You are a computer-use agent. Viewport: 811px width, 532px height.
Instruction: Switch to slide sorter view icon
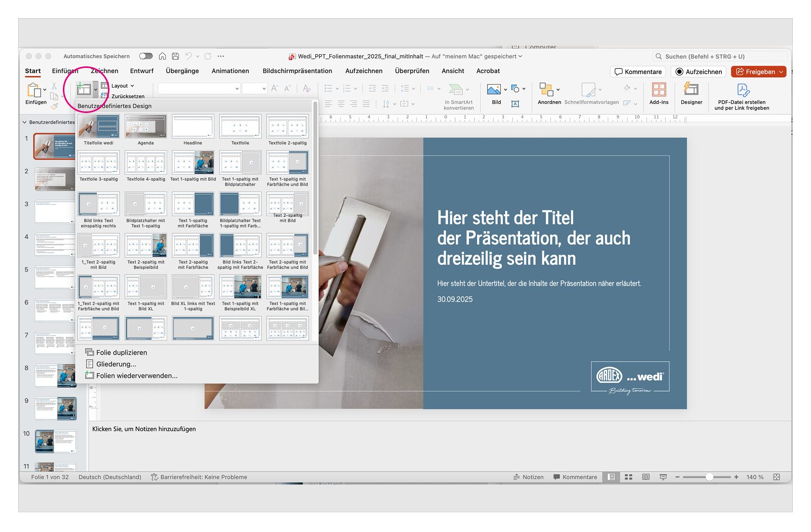629,477
